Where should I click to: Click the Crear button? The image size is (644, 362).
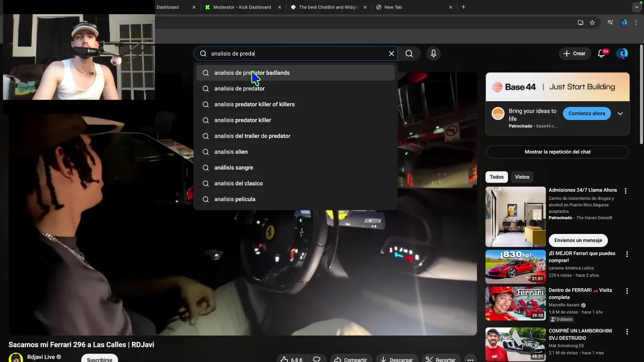574,53
